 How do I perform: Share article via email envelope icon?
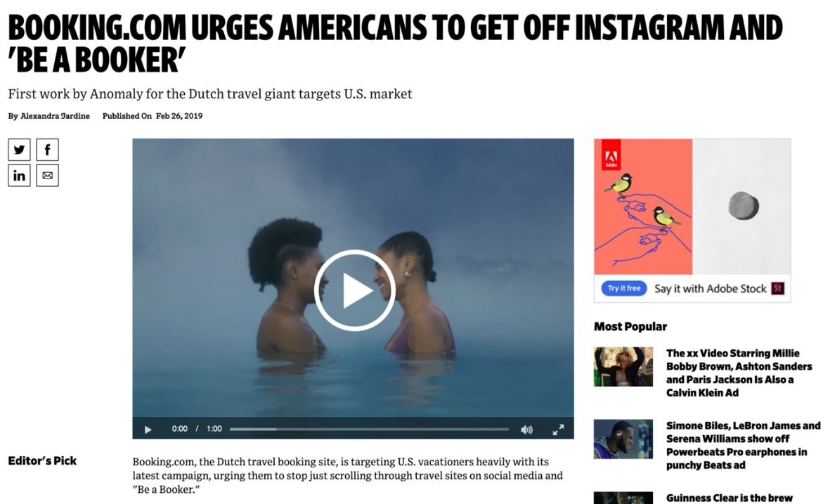(48, 176)
